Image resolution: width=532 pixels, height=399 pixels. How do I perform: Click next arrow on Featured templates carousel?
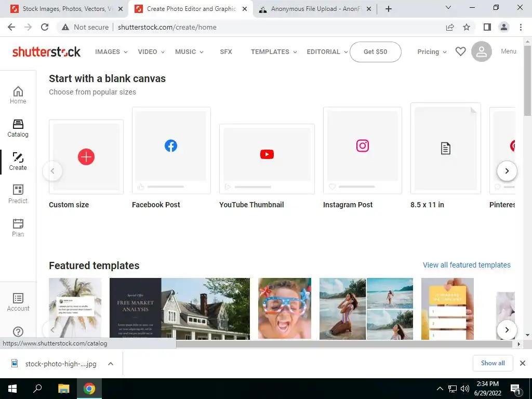coord(507,329)
